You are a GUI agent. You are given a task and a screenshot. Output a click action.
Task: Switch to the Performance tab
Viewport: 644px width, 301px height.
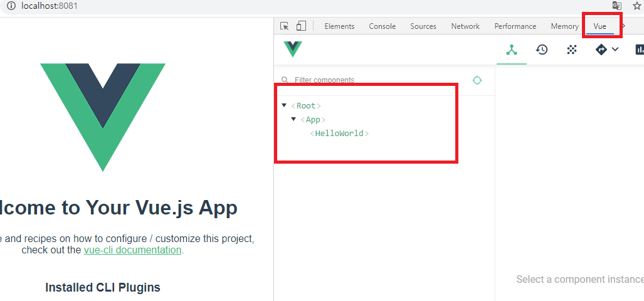click(x=515, y=26)
